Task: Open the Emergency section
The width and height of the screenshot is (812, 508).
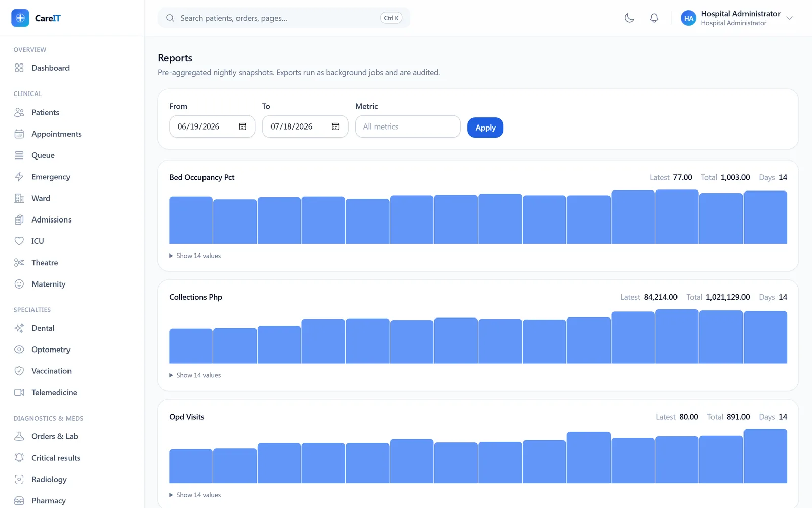Action: [x=51, y=177]
